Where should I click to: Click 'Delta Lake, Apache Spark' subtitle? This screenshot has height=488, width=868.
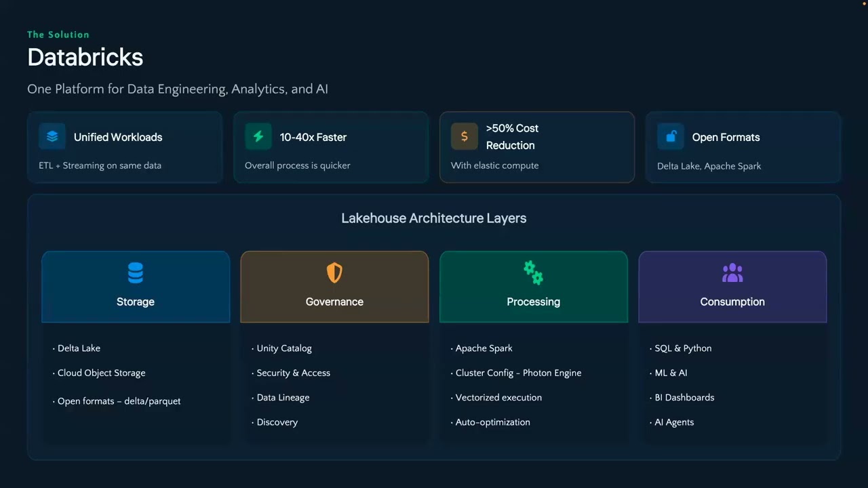[709, 166]
